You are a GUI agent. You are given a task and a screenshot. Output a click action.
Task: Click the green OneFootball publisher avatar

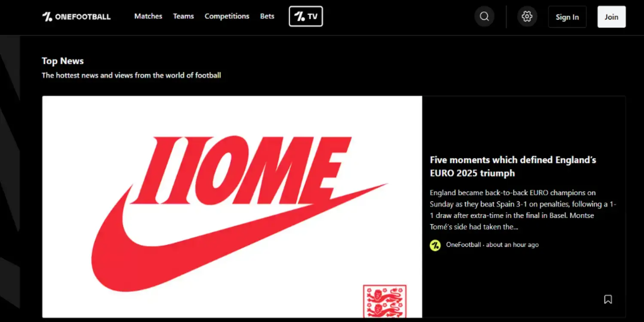tap(435, 245)
